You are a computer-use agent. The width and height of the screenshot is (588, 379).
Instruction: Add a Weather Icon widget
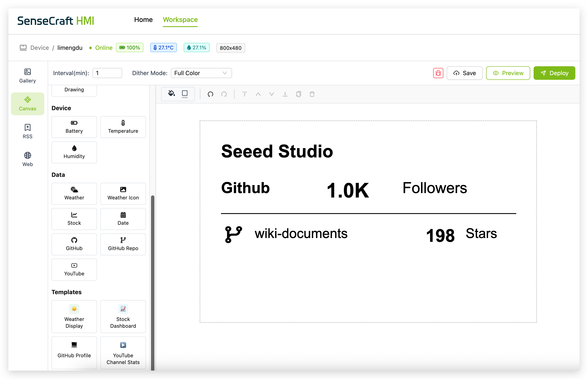pos(123,194)
